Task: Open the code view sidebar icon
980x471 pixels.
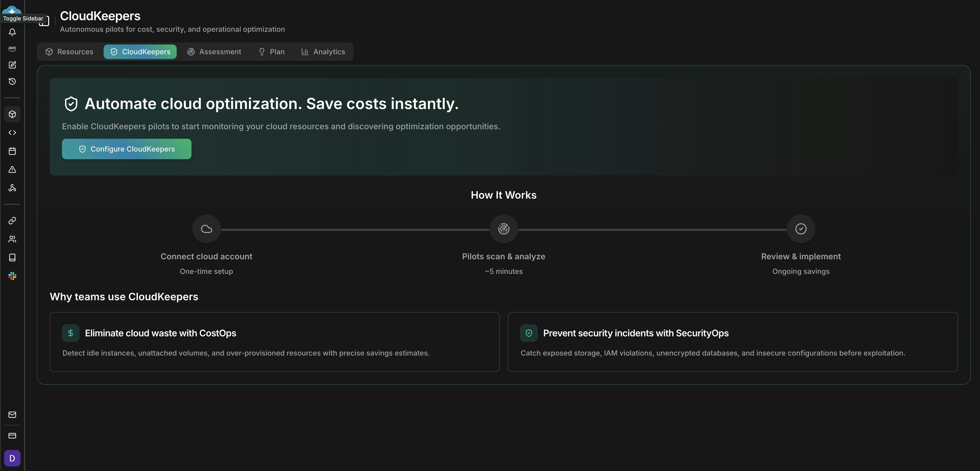Action: tap(12, 132)
